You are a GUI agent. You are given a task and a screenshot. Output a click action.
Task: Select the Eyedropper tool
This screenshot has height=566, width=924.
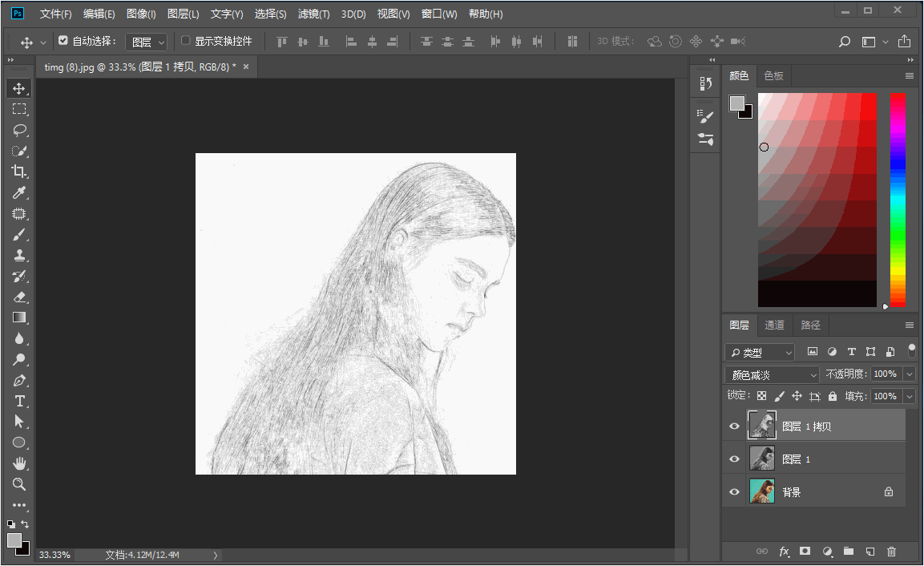[19, 192]
